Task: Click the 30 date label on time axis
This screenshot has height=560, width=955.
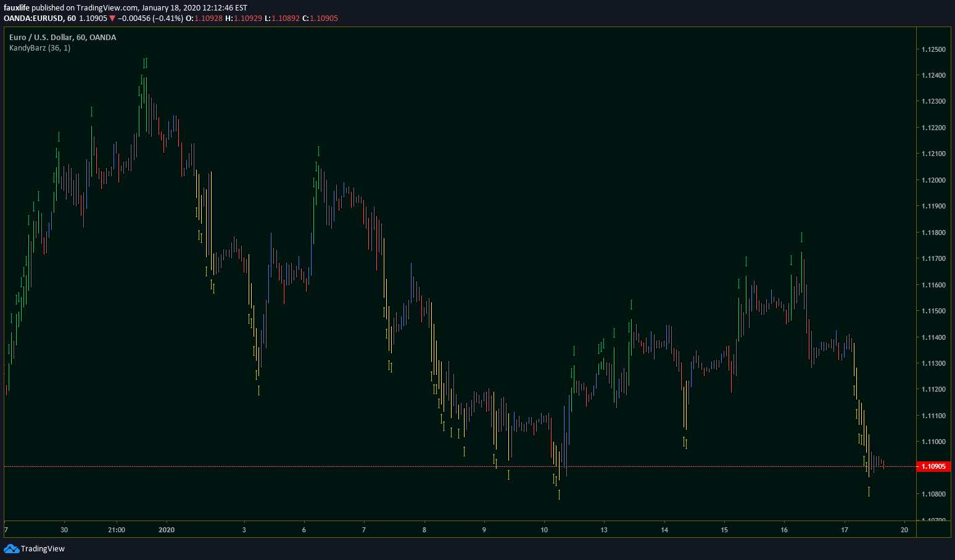Action: coord(64,530)
